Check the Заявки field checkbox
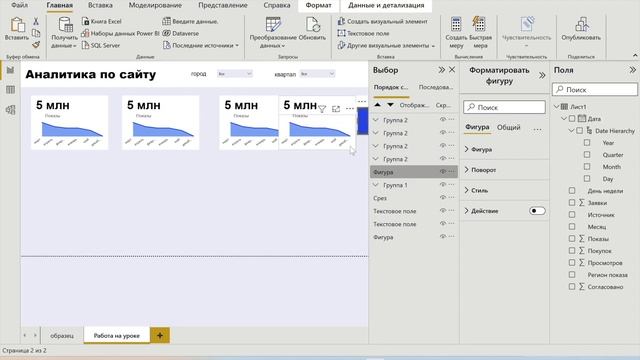The image size is (640, 360). tap(572, 202)
